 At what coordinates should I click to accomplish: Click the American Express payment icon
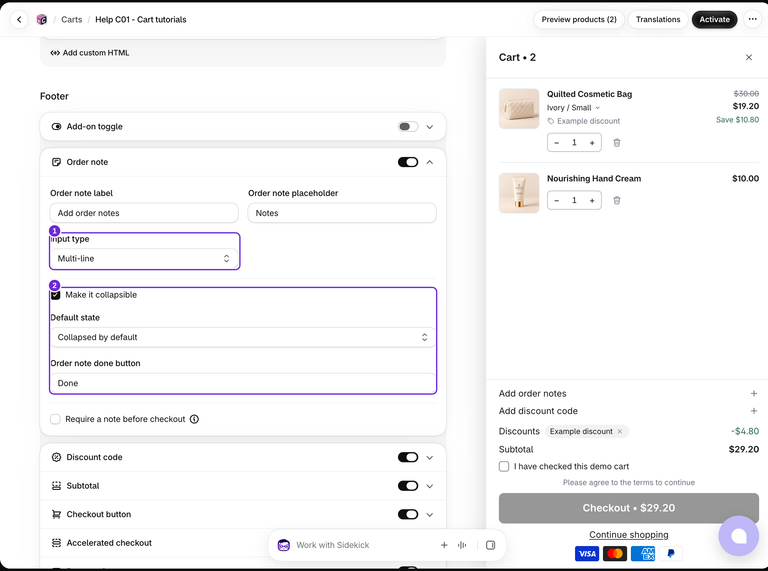[x=643, y=554]
